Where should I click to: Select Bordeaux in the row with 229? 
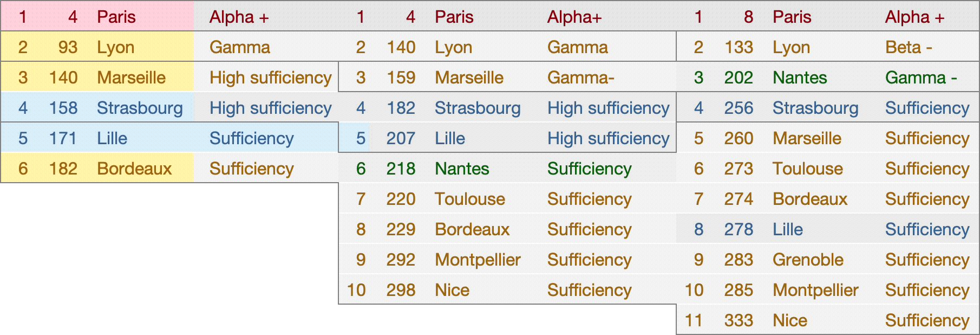472,229
